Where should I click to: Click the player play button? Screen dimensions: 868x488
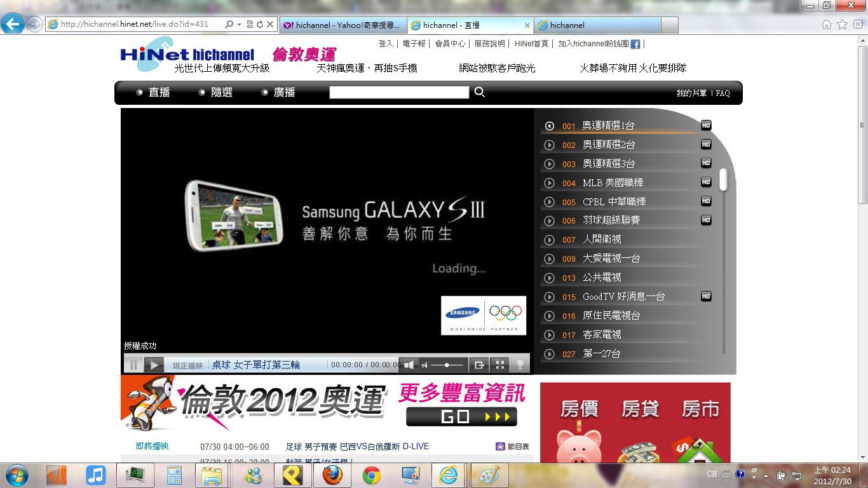(x=154, y=365)
